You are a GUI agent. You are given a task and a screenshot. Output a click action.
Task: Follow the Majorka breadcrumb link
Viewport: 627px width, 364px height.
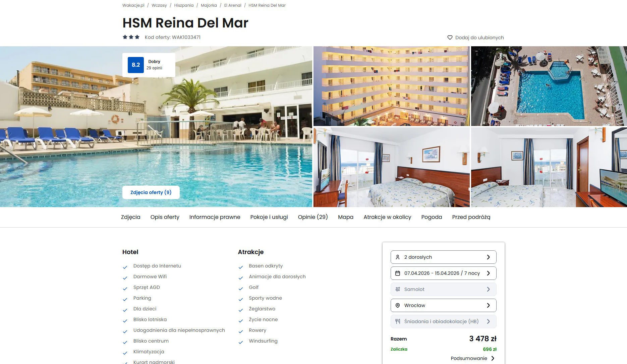209,5
